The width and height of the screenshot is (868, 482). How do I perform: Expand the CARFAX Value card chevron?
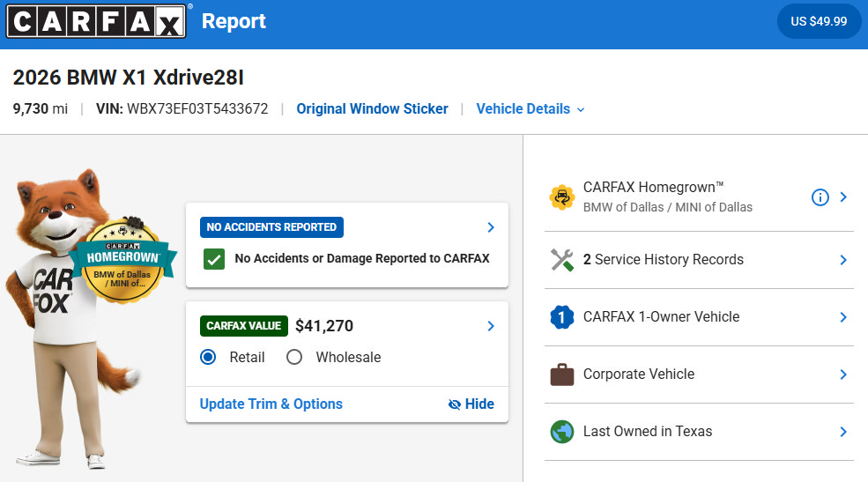pyautogui.click(x=491, y=326)
